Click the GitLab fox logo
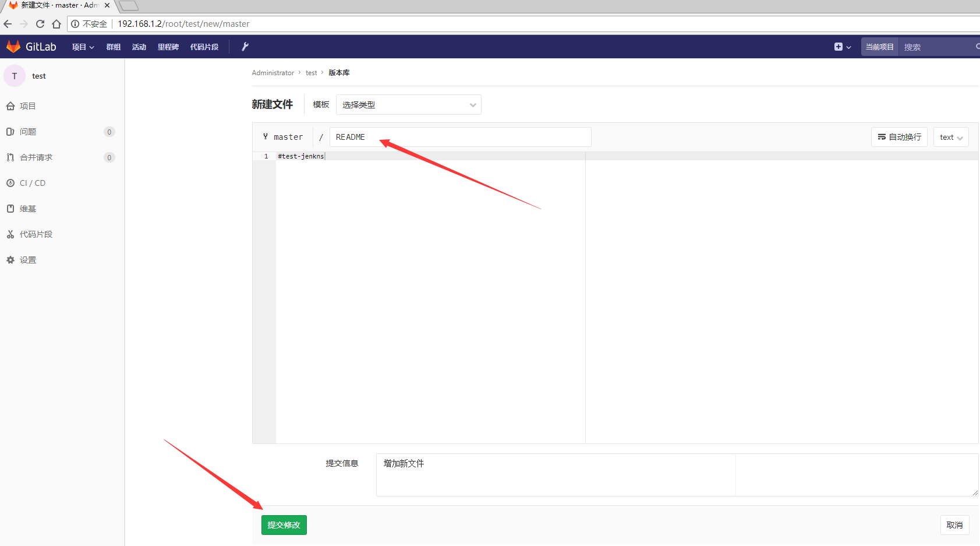 point(13,47)
